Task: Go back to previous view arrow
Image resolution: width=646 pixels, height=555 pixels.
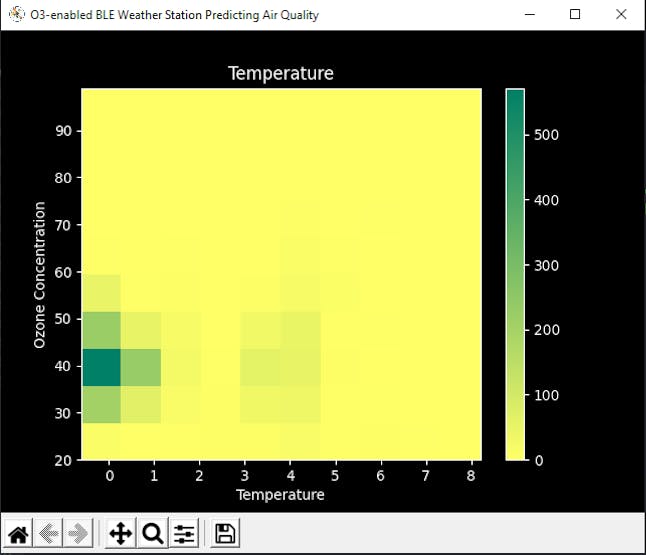Action: point(49,534)
